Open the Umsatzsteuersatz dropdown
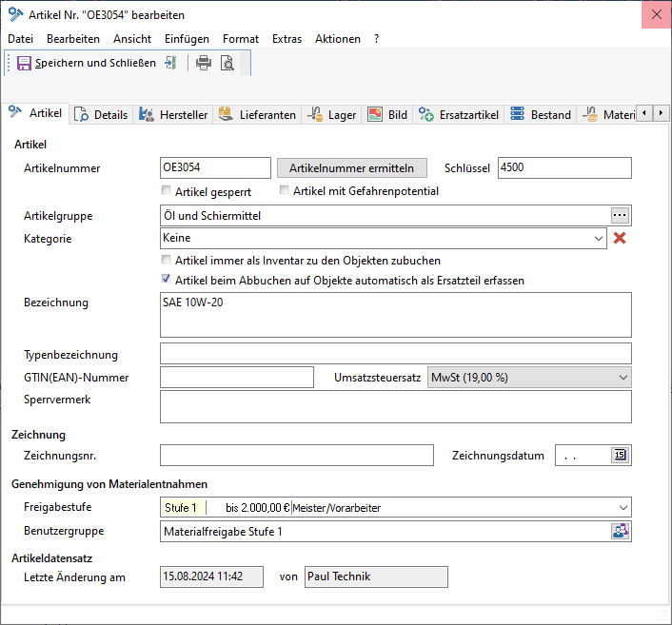 [x=623, y=378]
